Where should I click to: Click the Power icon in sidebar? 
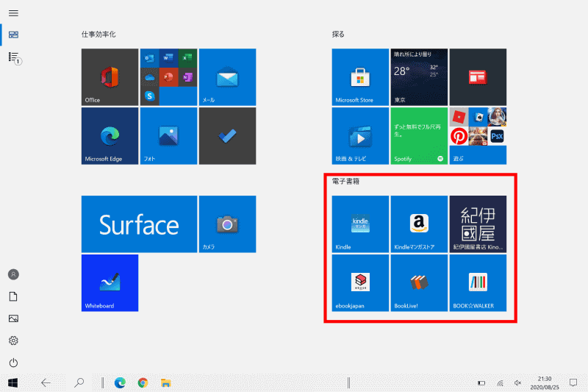tap(13, 363)
